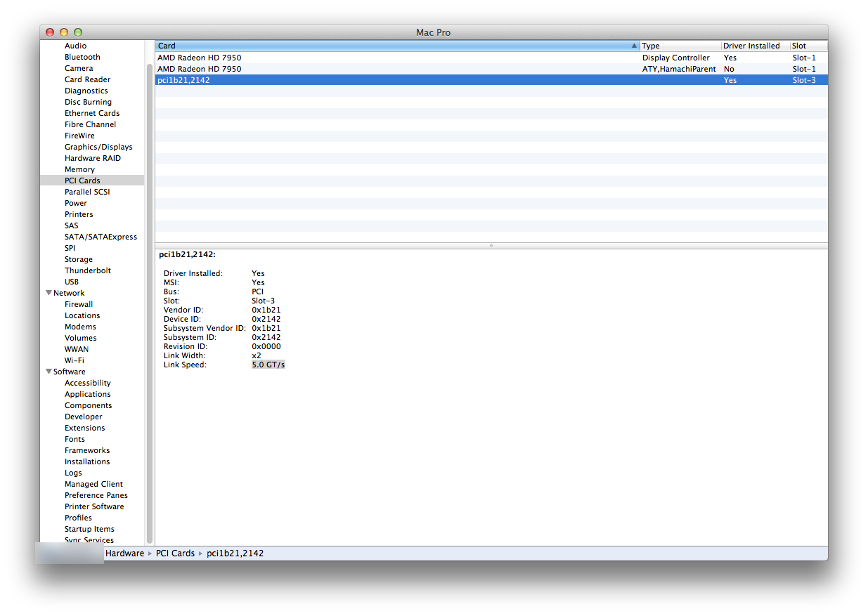Show Applications list
This screenshot has width=868, height=616.
click(88, 394)
